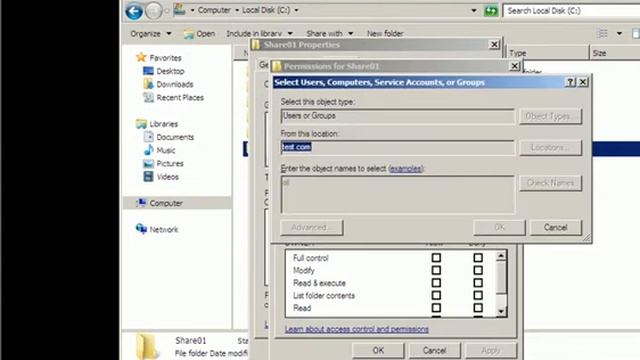
Task: Check Deny for List folder contents
Action: coord(478,295)
